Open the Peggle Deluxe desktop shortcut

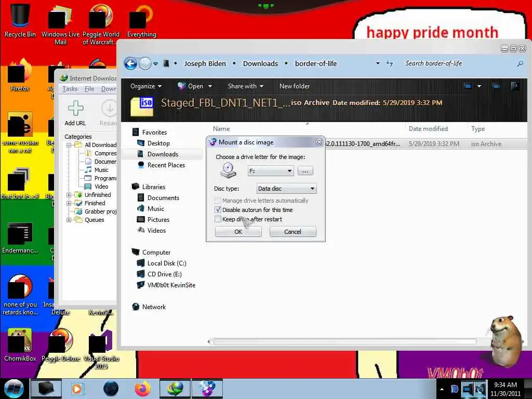[61, 345]
